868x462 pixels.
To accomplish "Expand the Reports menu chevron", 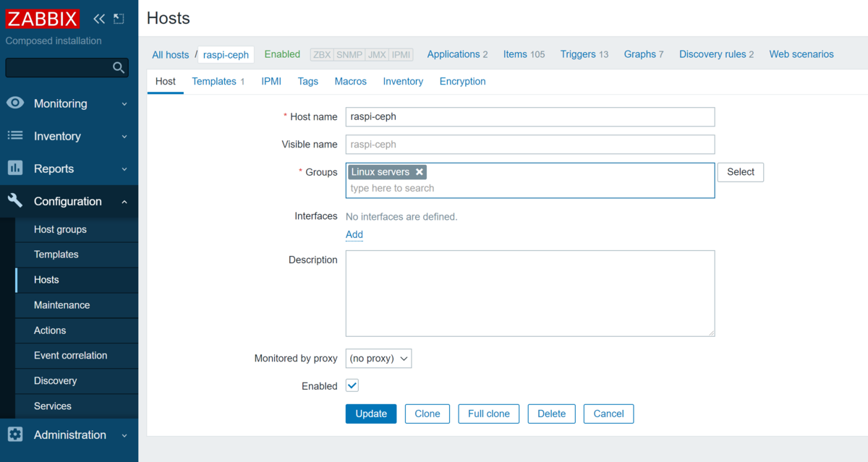I will pos(124,169).
